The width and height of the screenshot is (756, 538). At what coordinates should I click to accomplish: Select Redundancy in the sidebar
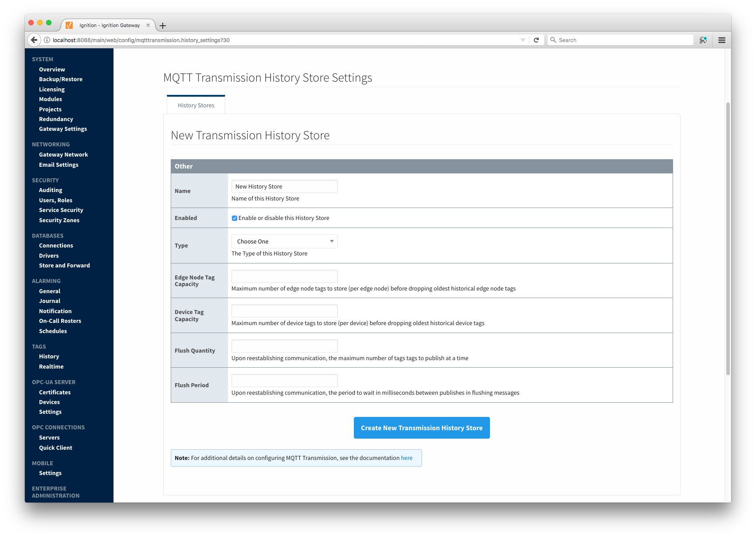(x=56, y=119)
